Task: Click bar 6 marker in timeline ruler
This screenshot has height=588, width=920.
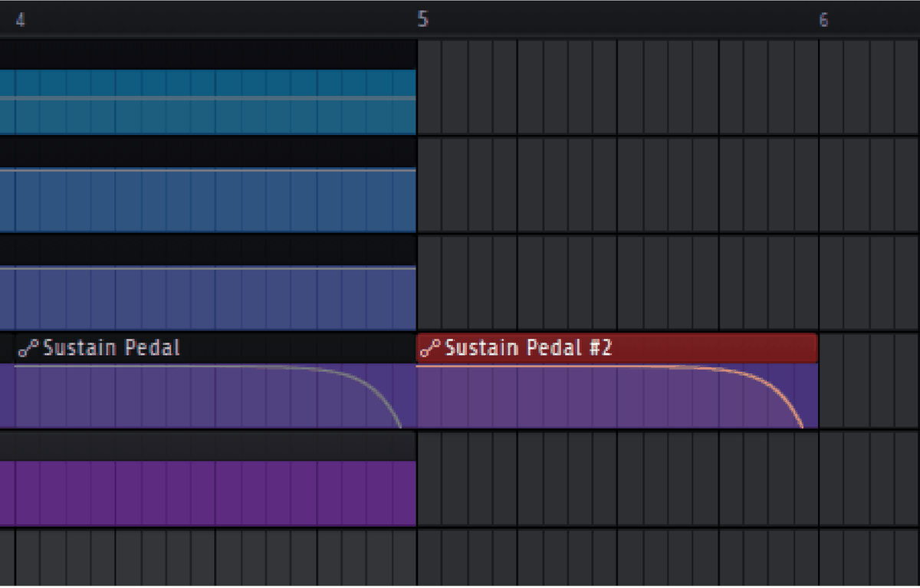Action: pyautogui.click(x=823, y=20)
